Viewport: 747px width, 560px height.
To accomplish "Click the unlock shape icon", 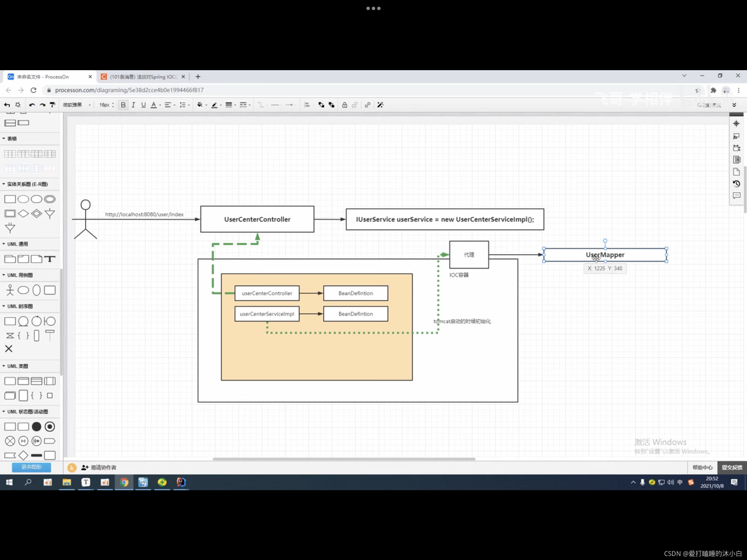I will [x=355, y=105].
